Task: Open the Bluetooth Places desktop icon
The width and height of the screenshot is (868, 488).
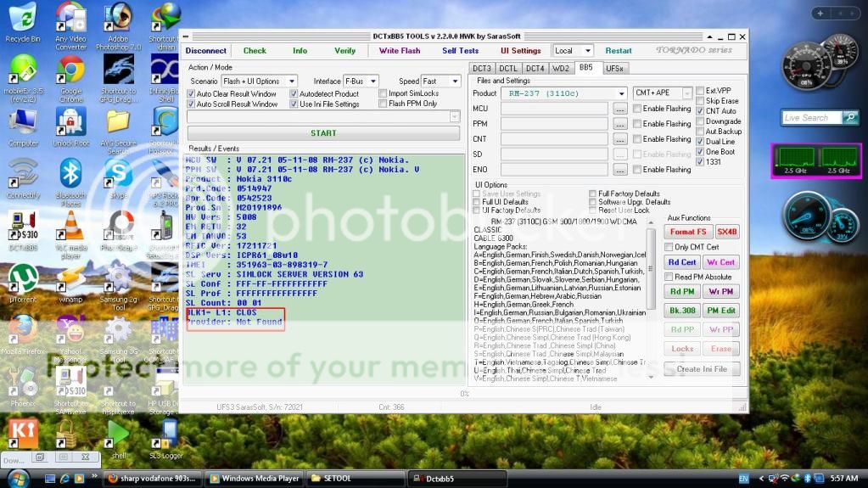Action: pos(70,176)
